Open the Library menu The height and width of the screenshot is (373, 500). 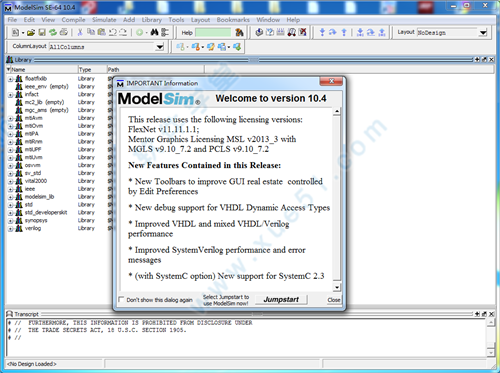152,20
